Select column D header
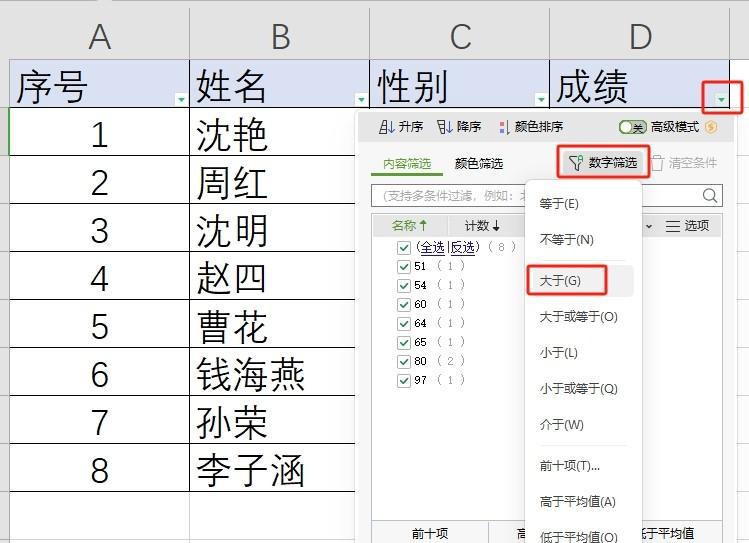 pyautogui.click(x=640, y=37)
